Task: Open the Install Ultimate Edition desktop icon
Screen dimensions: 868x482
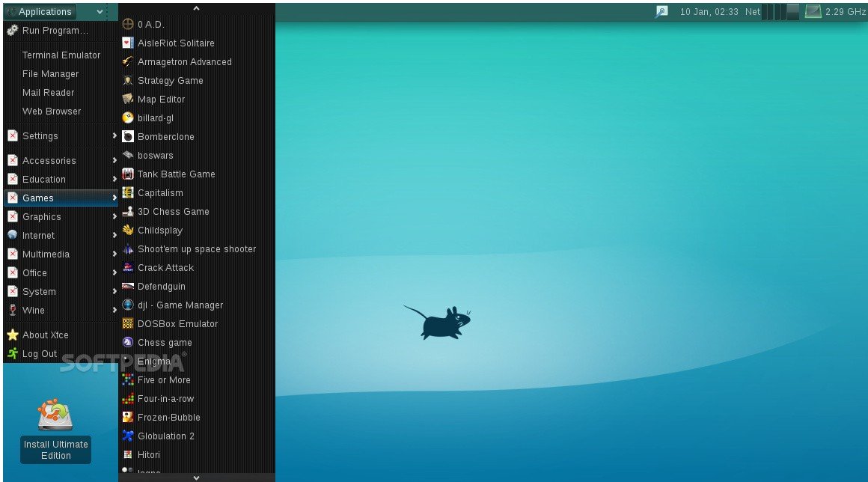Action: [x=55, y=415]
